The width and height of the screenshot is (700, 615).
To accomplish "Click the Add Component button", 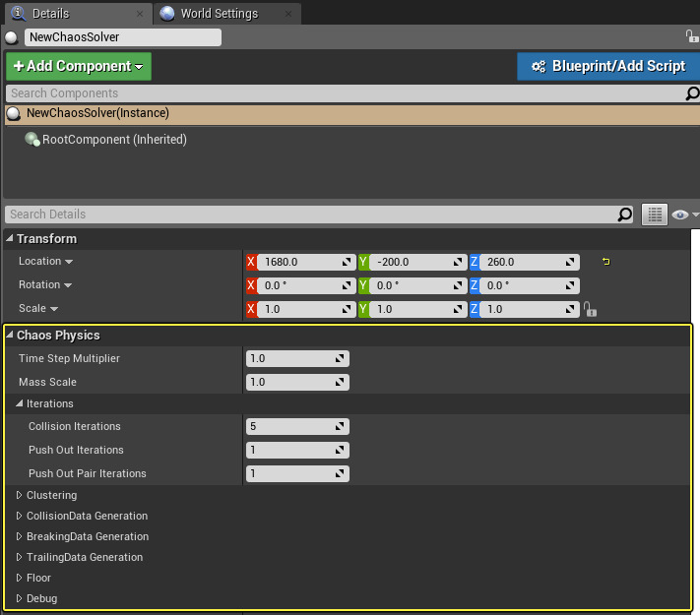I will coord(79,66).
